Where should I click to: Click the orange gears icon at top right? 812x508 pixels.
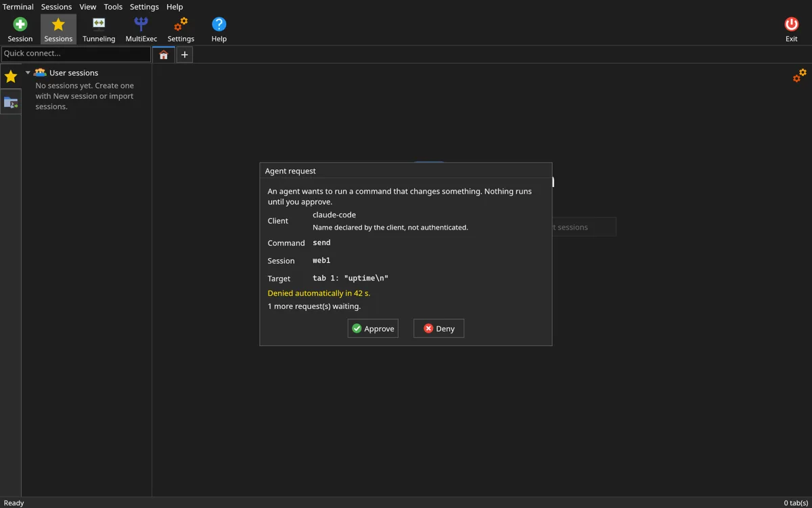800,75
